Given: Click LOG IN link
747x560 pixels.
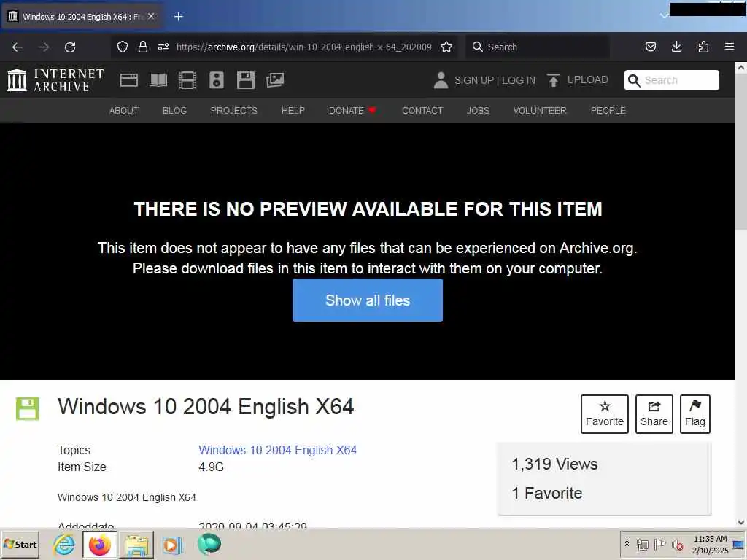Looking at the screenshot, I should (x=519, y=80).
